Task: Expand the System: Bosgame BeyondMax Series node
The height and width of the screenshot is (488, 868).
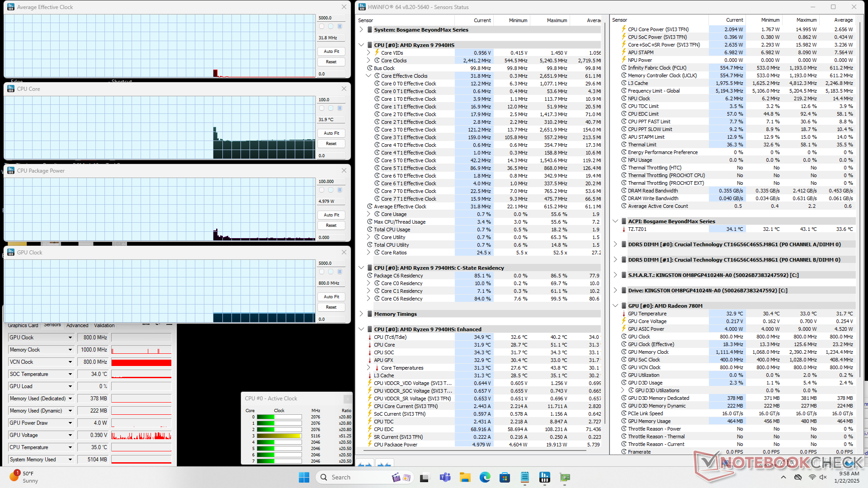Action: point(361,30)
